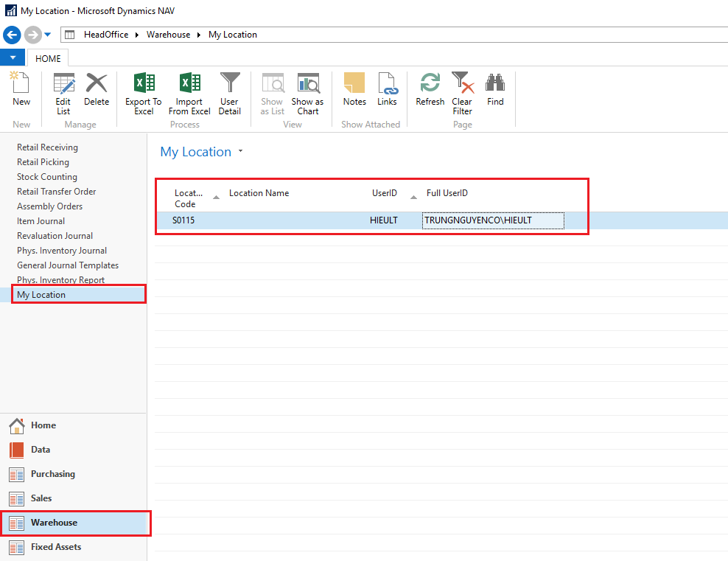Open User Detail filter icon

(x=230, y=83)
